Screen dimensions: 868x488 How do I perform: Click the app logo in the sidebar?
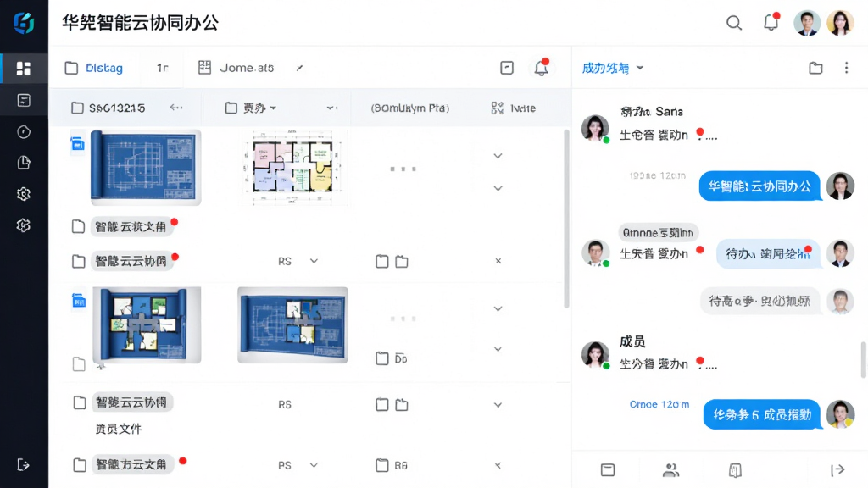click(x=24, y=23)
